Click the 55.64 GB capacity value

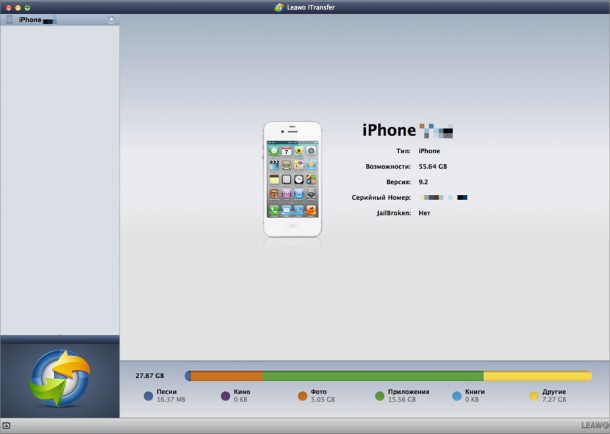(x=433, y=166)
